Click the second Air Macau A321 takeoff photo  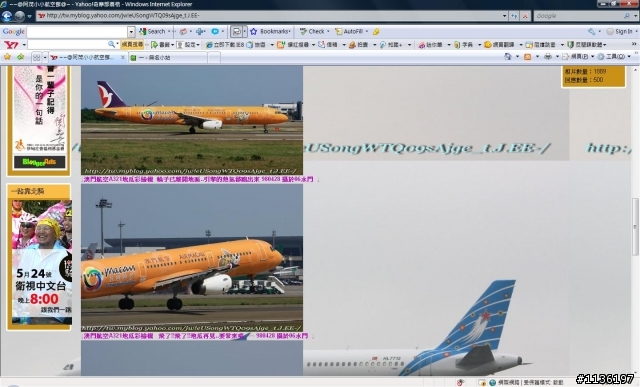(x=192, y=258)
